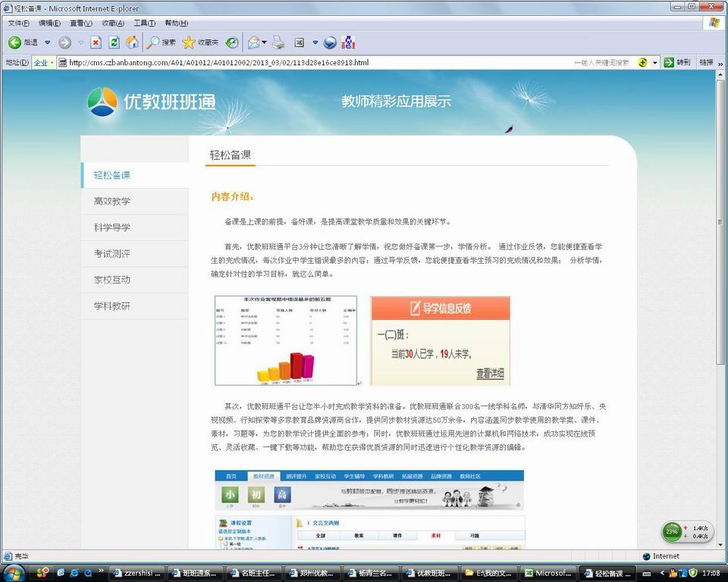Click the Stop loading icon
The height and width of the screenshot is (582, 728).
click(x=96, y=42)
